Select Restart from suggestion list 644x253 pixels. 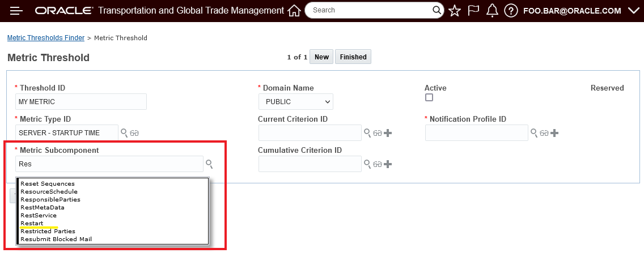tap(32, 224)
